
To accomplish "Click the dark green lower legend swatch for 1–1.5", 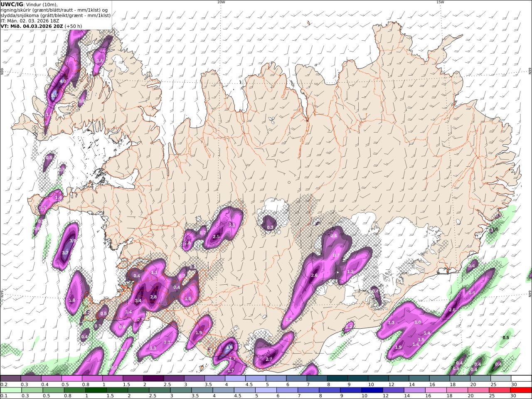I will tap(96, 390).
